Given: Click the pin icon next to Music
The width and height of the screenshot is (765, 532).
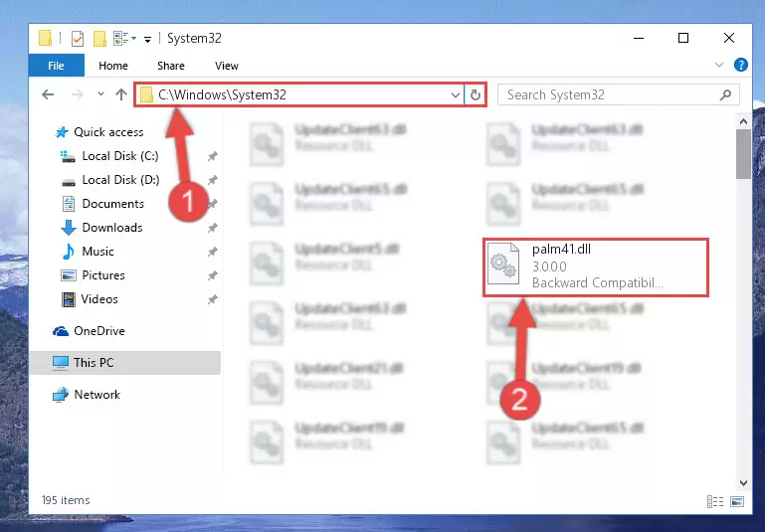Looking at the screenshot, I should 212,253.
